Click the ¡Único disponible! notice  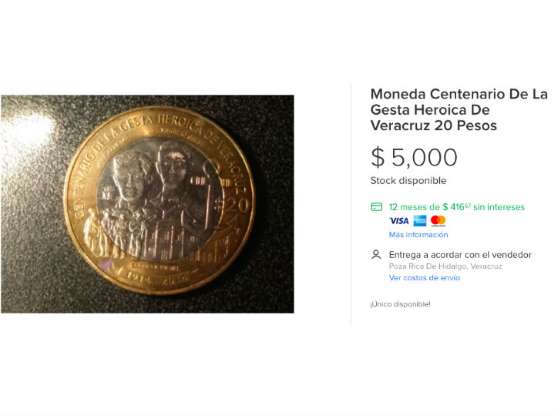(400, 304)
